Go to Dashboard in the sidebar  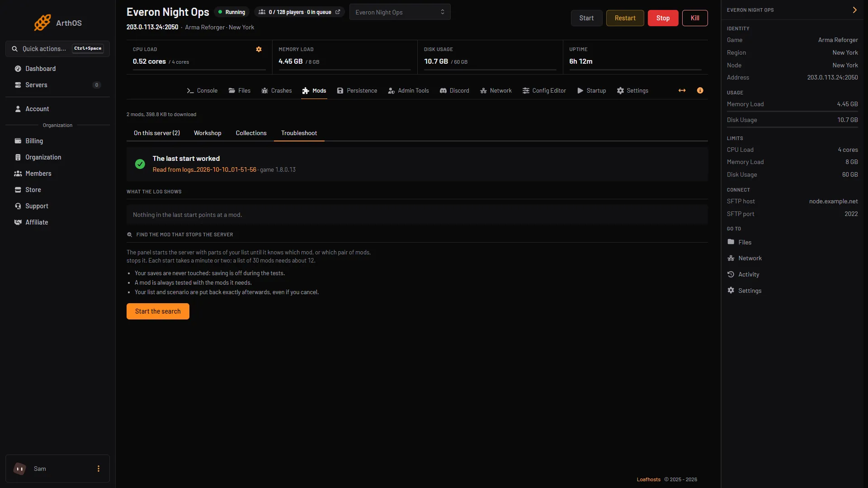(57, 69)
